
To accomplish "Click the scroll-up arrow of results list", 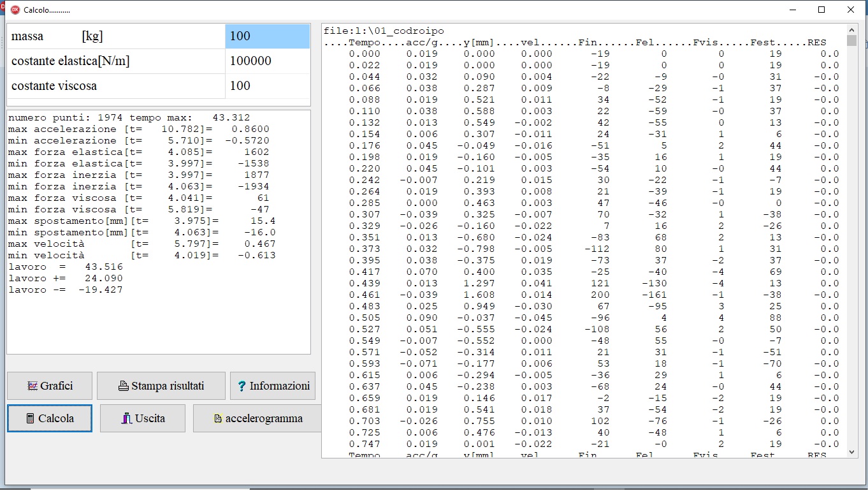I will coord(852,29).
